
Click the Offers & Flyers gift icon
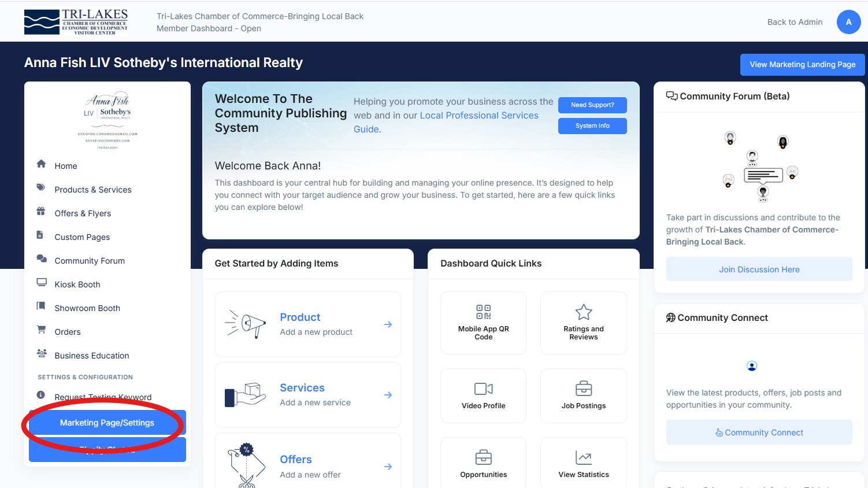pyautogui.click(x=41, y=211)
